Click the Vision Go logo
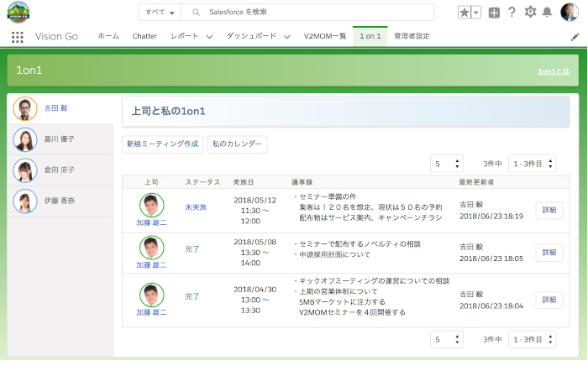The image size is (588, 392). (18, 12)
